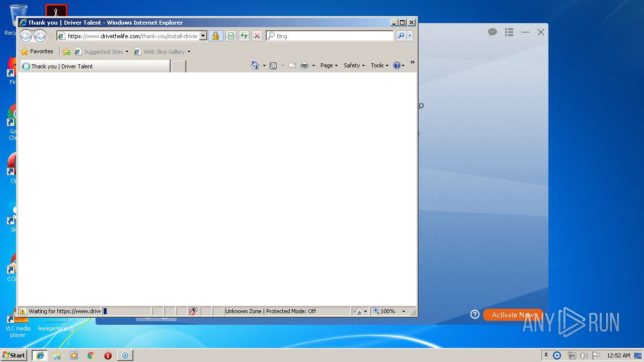View the security lock report icon
This screenshot has width=644, height=362.
215,36
